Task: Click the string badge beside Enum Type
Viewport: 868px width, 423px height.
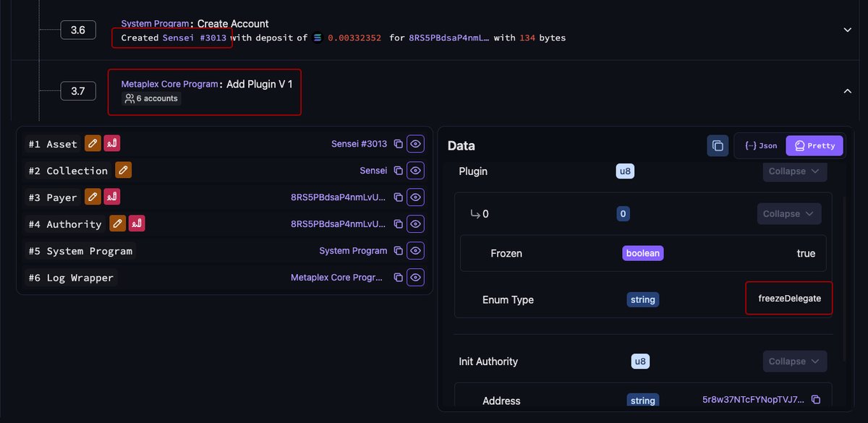Action: 642,299
